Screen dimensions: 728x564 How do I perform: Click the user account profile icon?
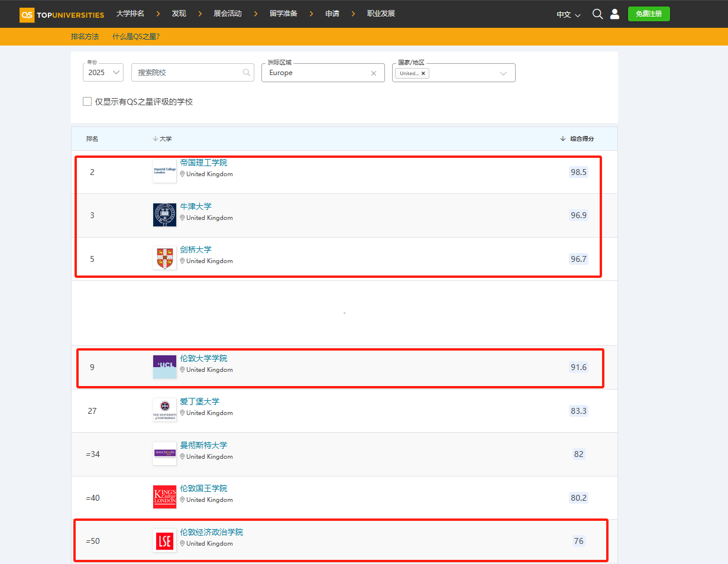[x=614, y=14]
